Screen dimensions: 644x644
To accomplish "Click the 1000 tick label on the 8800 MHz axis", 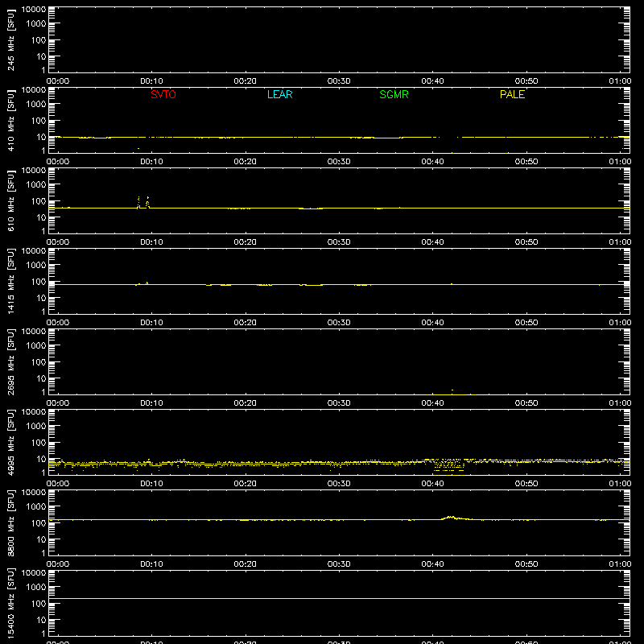I will point(36,507).
